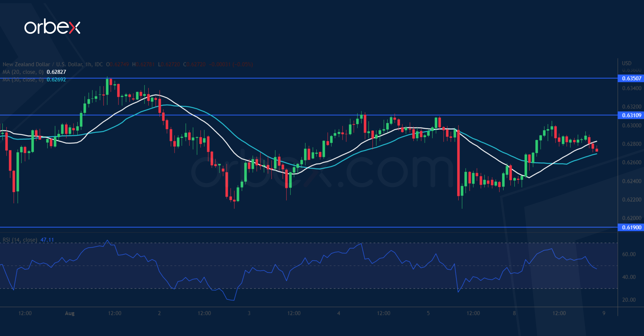Select the MA (20, close, 0) legend
Viewport: 644px width, 336px height.
point(23,72)
